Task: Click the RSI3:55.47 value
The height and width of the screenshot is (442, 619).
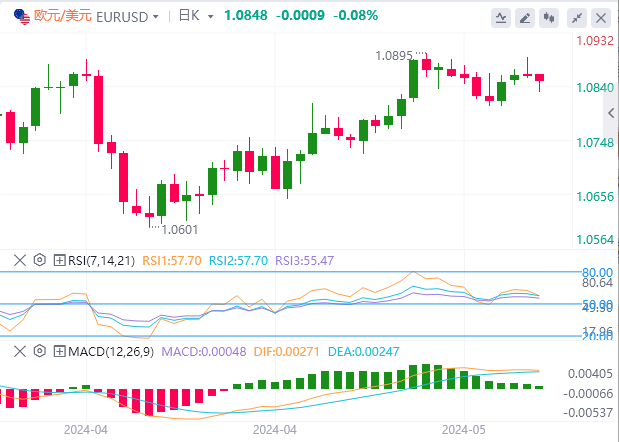Action: click(x=304, y=261)
